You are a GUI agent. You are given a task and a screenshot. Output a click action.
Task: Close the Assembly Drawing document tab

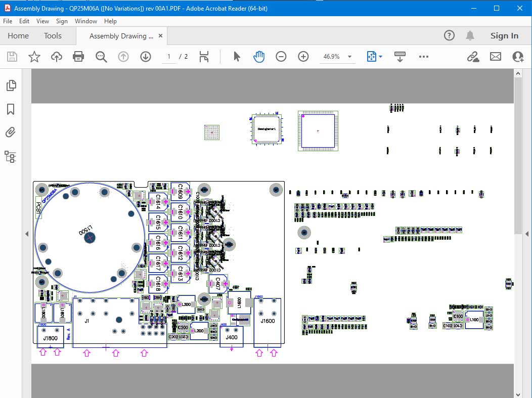(x=161, y=36)
